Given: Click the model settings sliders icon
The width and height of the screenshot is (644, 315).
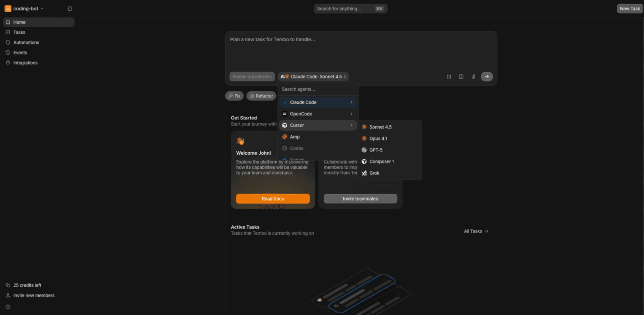Looking at the screenshot, I should [x=449, y=76].
